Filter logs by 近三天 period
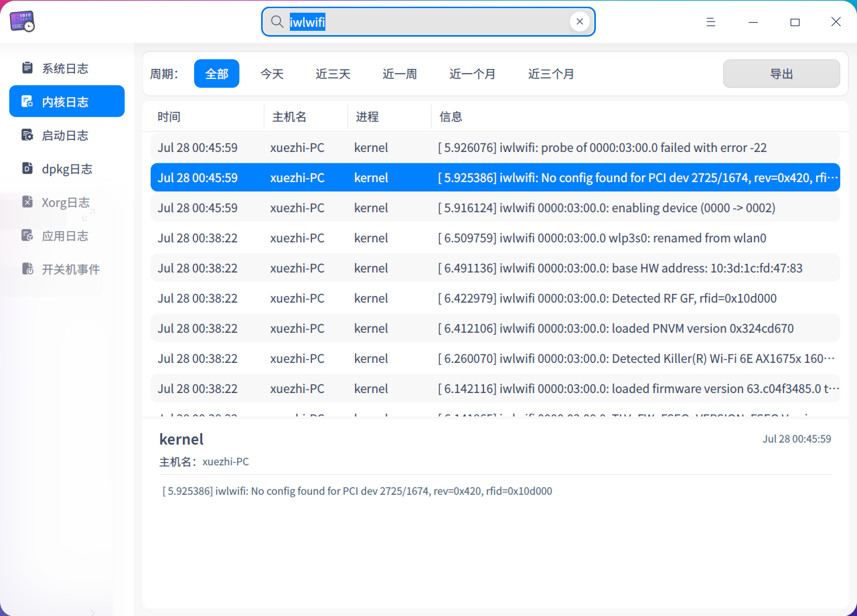The height and width of the screenshot is (616, 857). [333, 74]
